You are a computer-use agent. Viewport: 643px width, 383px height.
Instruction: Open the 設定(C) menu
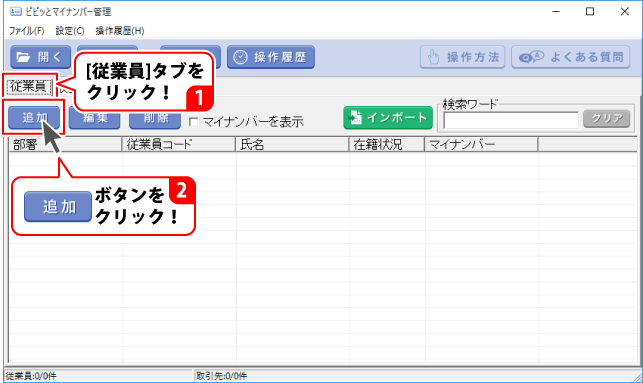[70, 31]
